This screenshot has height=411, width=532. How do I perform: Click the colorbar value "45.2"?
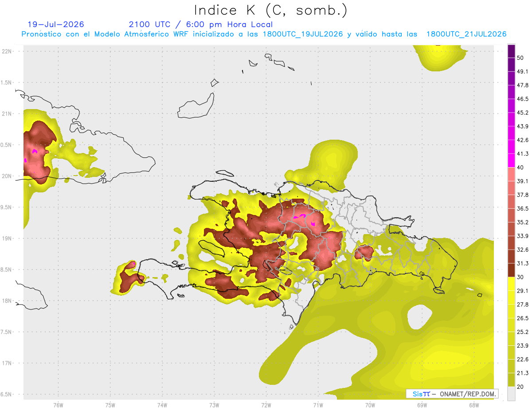click(522, 113)
